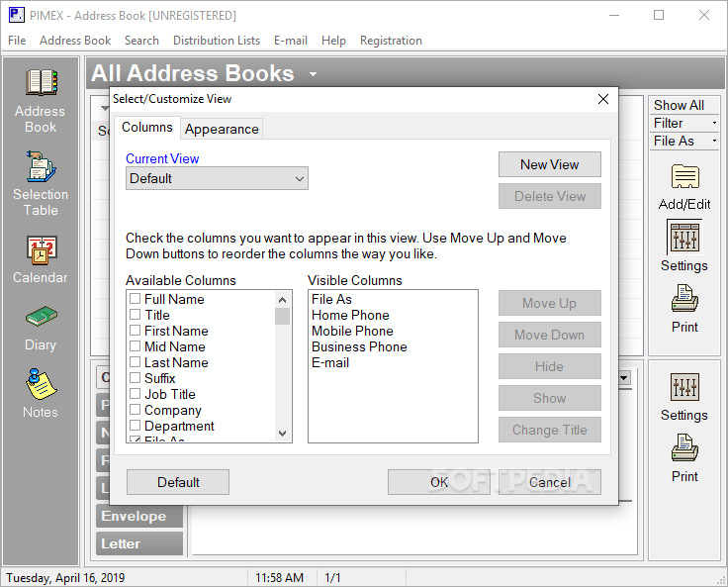Click the Delete View button
728x587 pixels.
click(550, 196)
